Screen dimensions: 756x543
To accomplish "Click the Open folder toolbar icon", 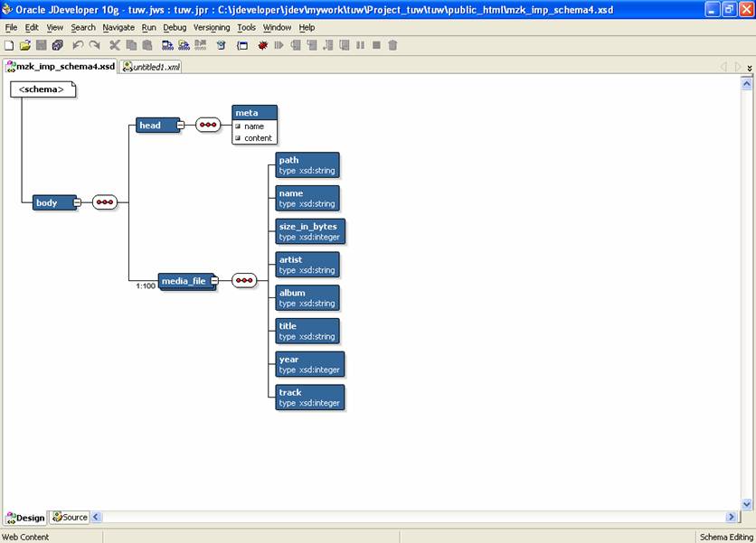I will [x=24, y=45].
